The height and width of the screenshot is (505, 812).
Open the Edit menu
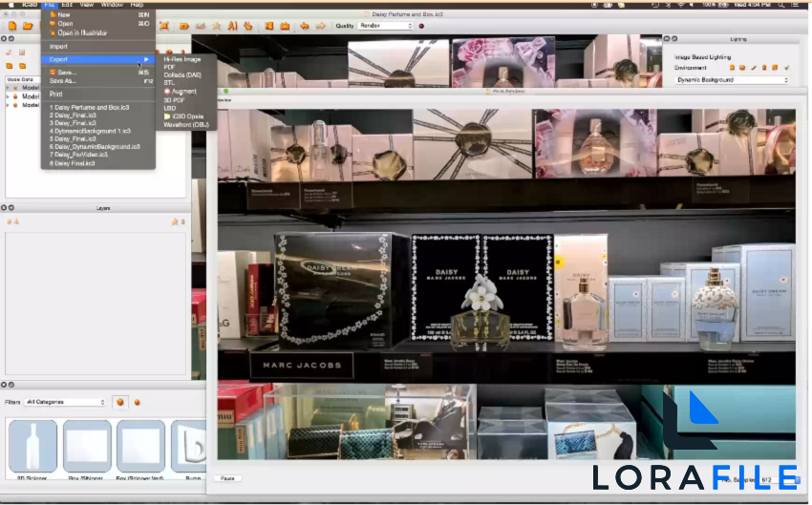(67, 5)
